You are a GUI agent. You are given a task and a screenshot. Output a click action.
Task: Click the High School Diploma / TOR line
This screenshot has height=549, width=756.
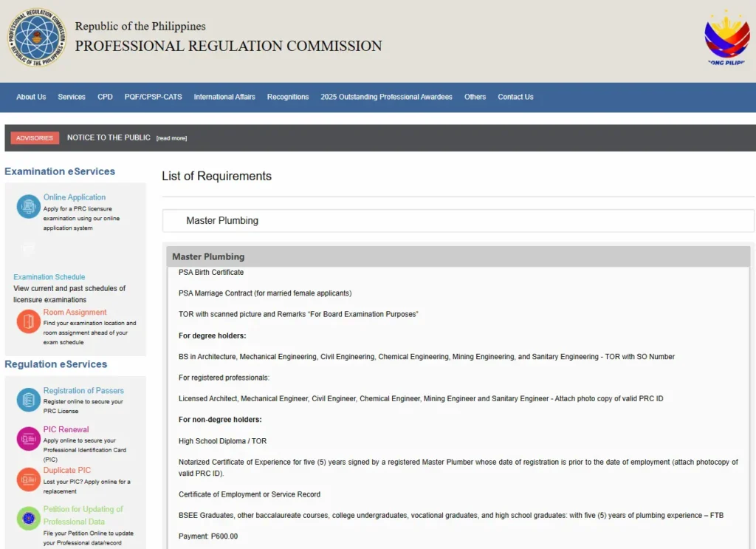pyautogui.click(x=222, y=441)
